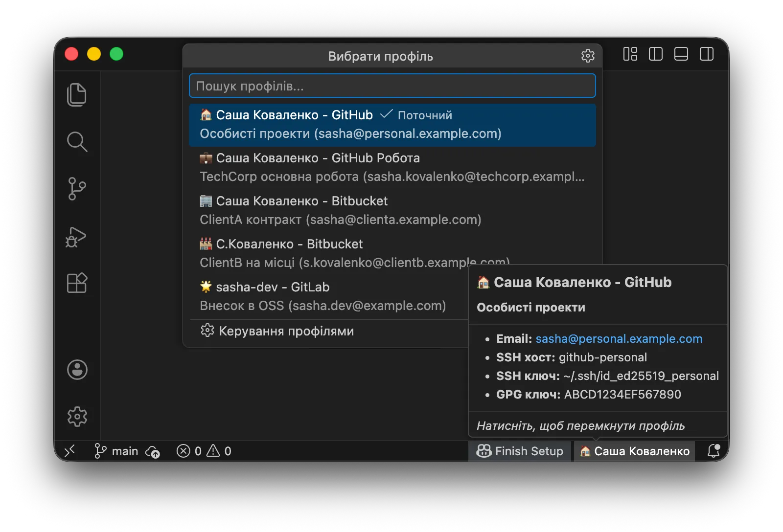This screenshot has height=532, width=783.
Task: Close the window with the red button
Action: 71,54
